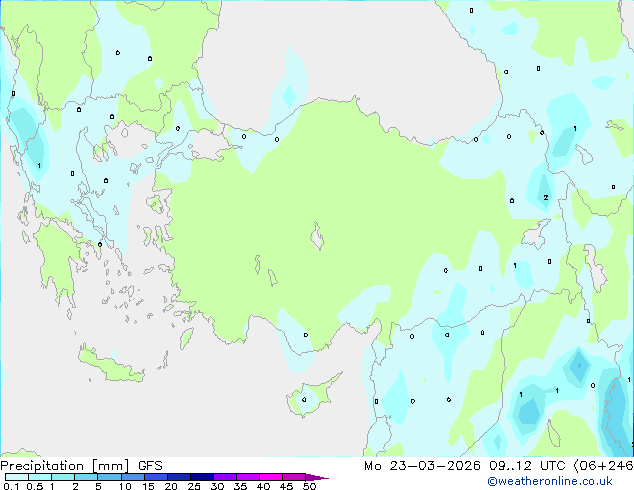Select the 5–10 mm legend swatch

coord(109,477)
